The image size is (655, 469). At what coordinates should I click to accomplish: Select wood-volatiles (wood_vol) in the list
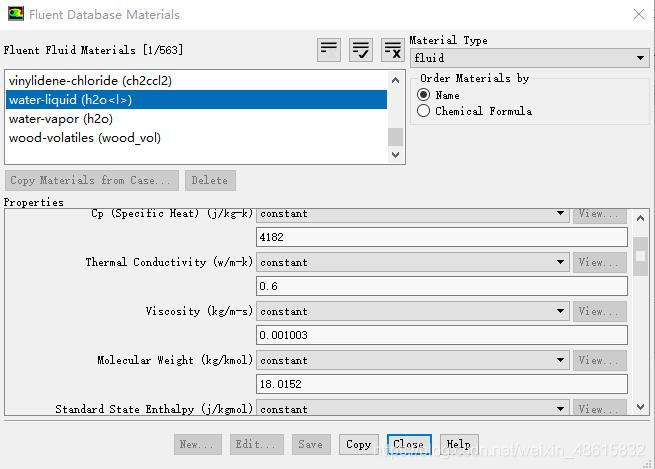(x=196, y=138)
